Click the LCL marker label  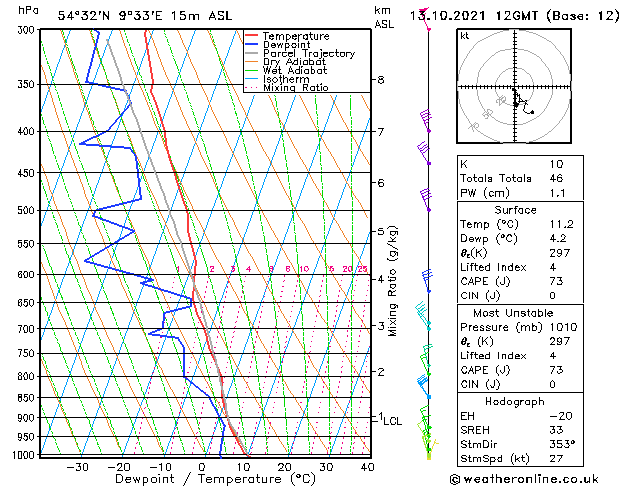tap(392, 421)
